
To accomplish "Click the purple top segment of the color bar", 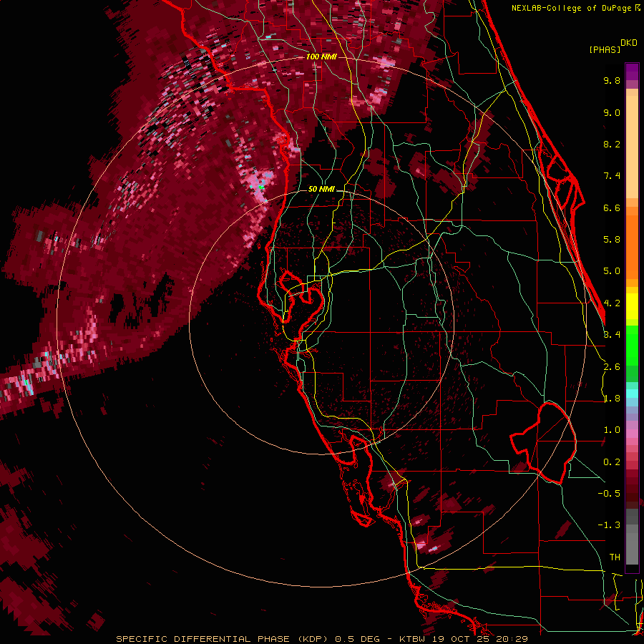I will pos(632,72).
